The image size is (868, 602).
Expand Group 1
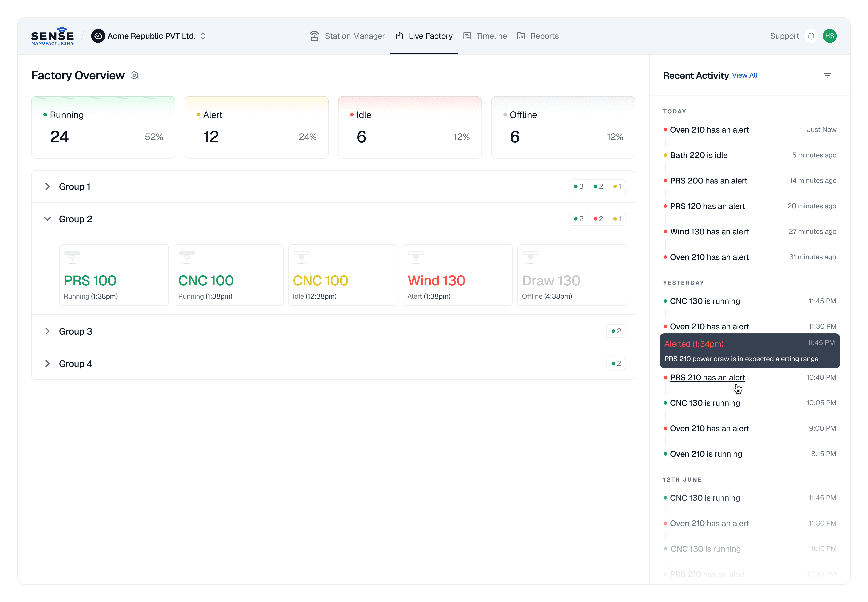tap(47, 187)
